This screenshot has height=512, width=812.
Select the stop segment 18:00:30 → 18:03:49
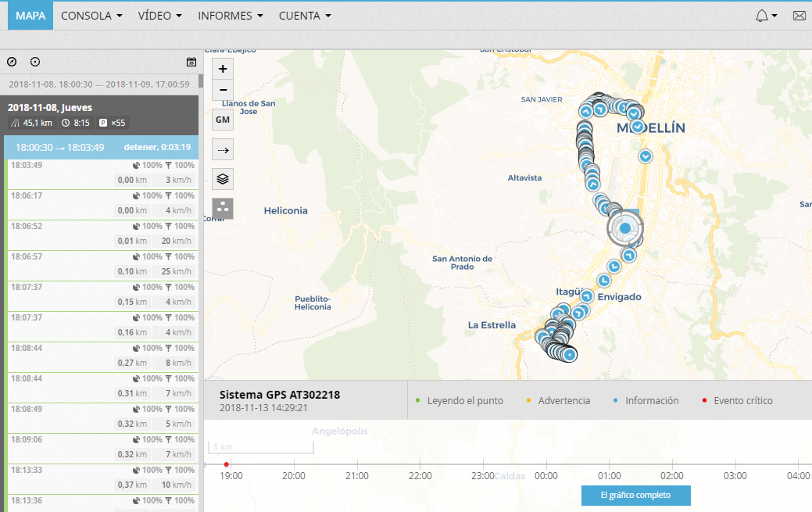pos(101,147)
